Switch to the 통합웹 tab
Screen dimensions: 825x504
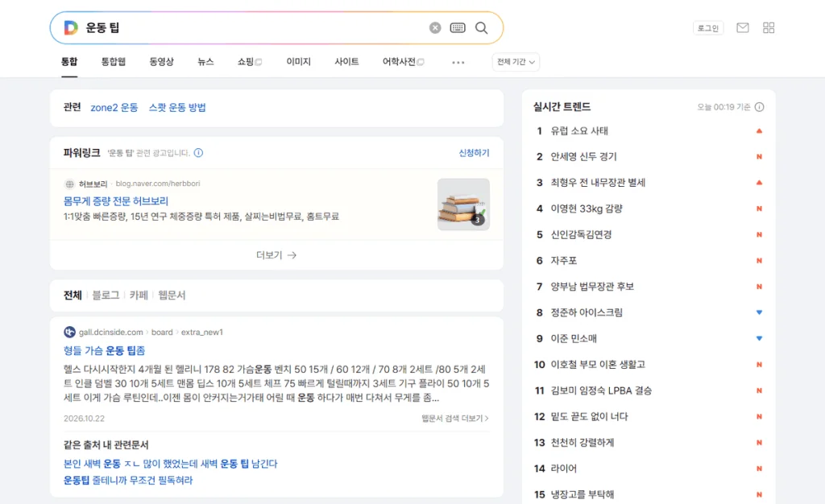(114, 62)
